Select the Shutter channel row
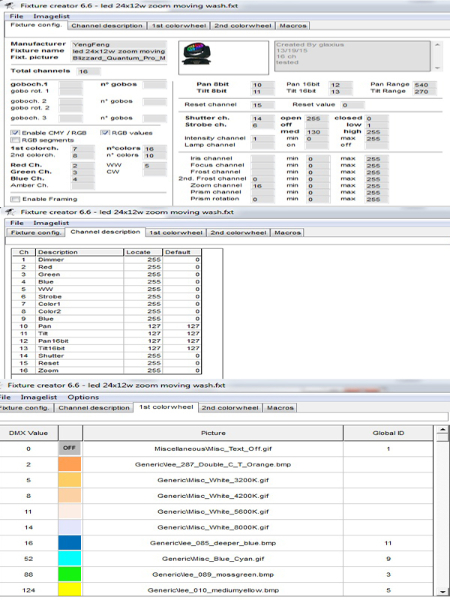Screen dimensions: 450x600 tap(106, 356)
